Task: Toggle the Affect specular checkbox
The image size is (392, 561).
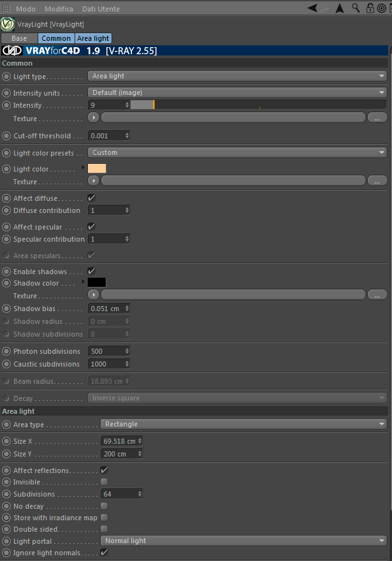Action: (92, 226)
